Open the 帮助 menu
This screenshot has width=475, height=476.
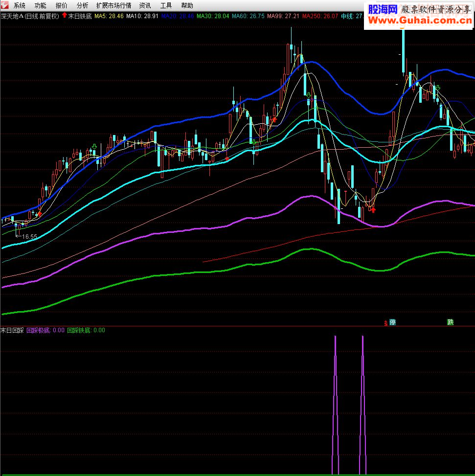(x=187, y=5)
